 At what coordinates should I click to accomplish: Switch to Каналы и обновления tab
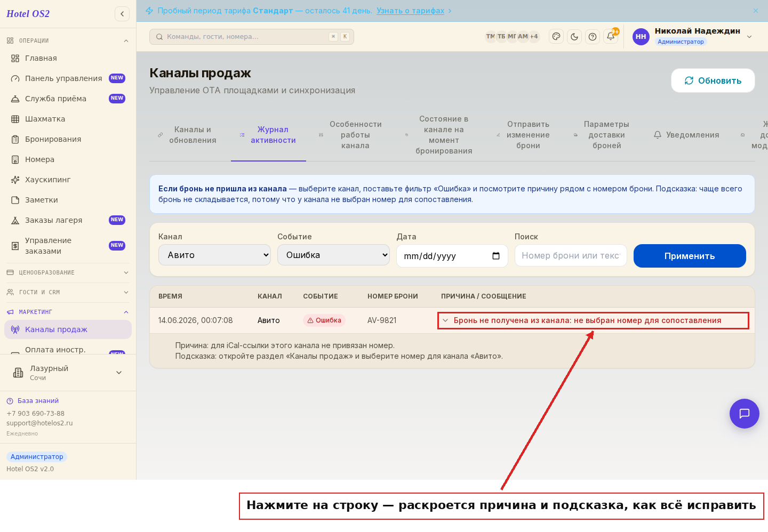point(187,135)
